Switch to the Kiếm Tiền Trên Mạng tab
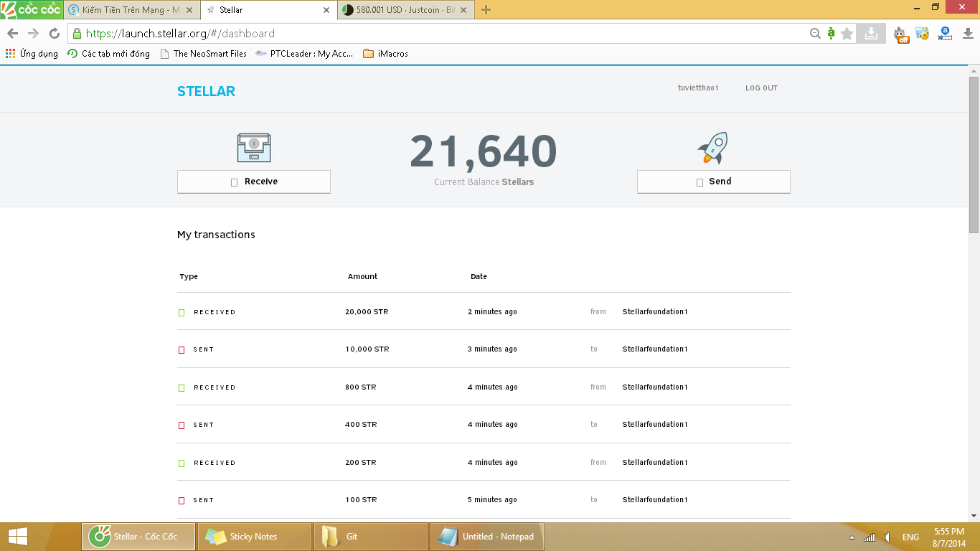This screenshot has width=980, height=551. (x=131, y=10)
